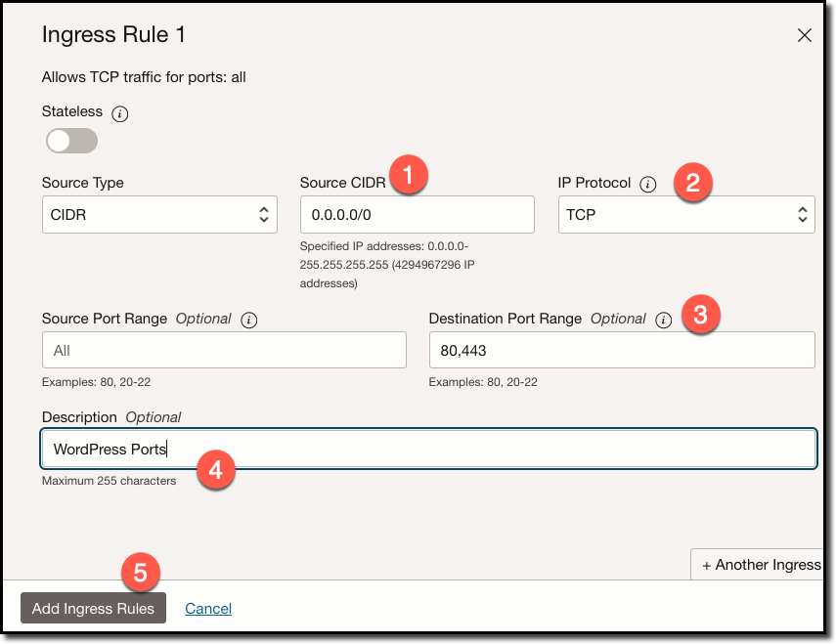Click red badge 4 beside Description
Screen dimensions: 836x644
(215, 469)
